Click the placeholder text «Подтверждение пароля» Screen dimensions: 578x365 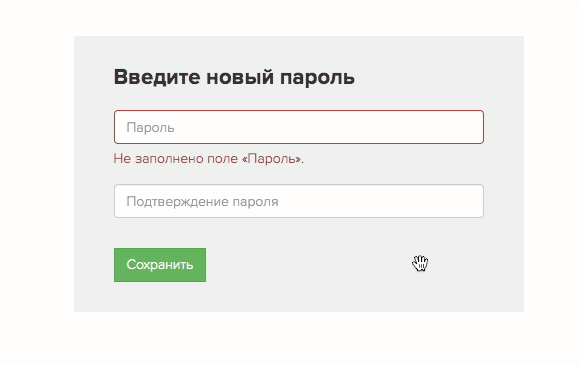click(x=202, y=202)
